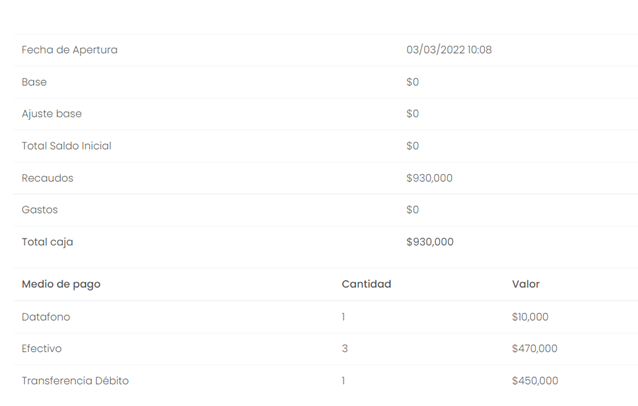Click the Fecha de Apertura label
638x406 pixels.
(70, 50)
